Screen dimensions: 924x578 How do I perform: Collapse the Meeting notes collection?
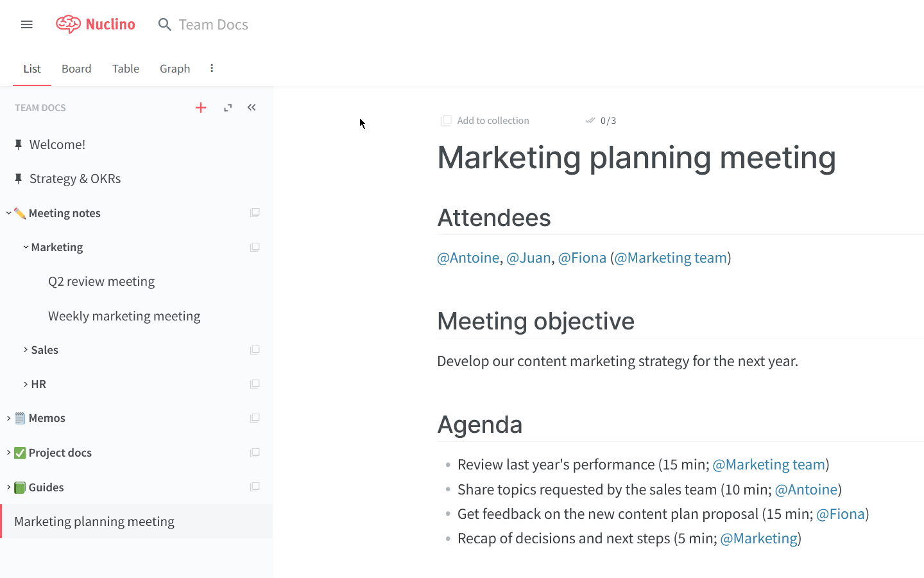coord(9,213)
